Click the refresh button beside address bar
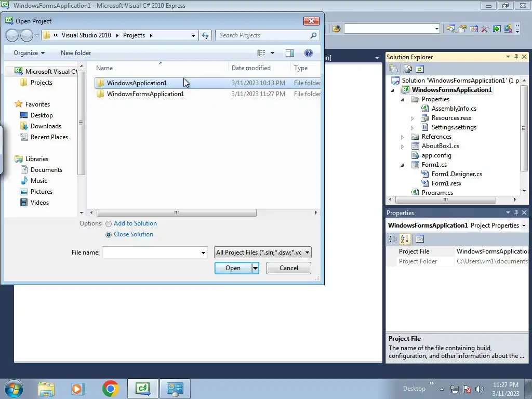 pyautogui.click(x=205, y=35)
